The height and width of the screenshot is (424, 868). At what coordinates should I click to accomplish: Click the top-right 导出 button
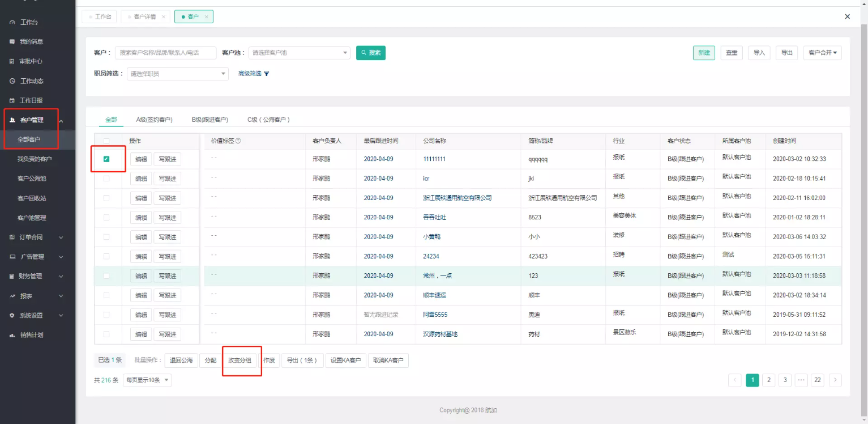[787, 53]
